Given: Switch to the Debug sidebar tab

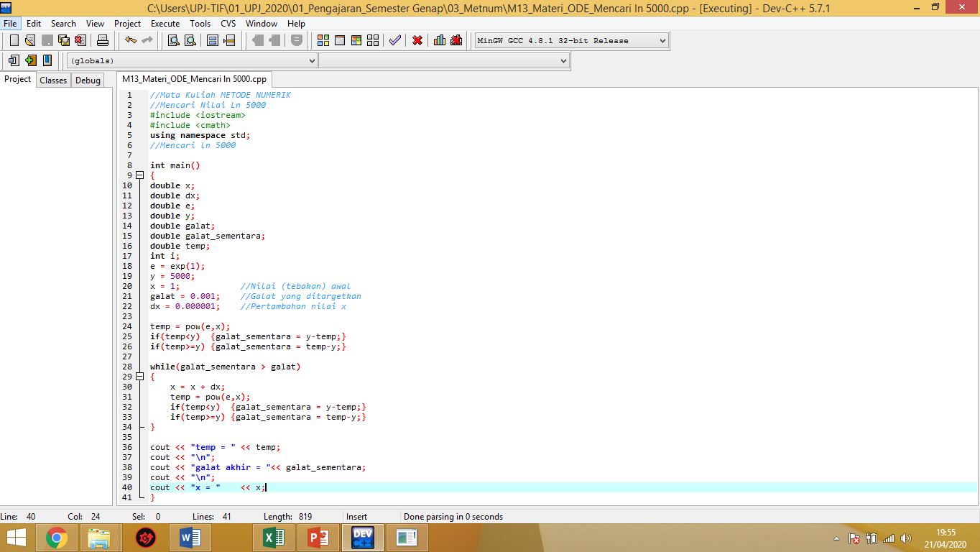Looking at the screenshot, I should pyautogui.click(x=88, y=80).
